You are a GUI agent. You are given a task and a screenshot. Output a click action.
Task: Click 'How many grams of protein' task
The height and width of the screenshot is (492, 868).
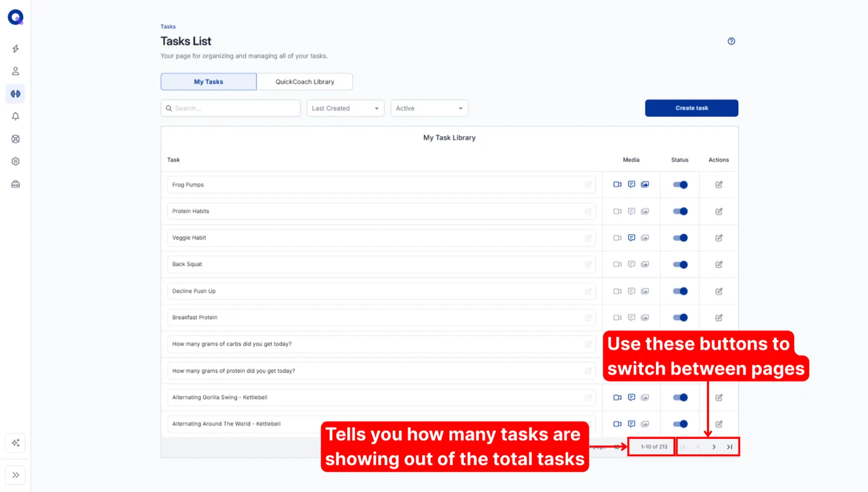click(234, 371)
